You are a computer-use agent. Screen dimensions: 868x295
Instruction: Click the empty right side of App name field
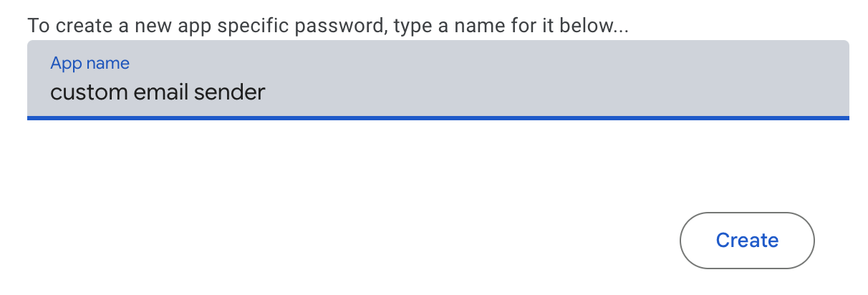click(609, 82)
